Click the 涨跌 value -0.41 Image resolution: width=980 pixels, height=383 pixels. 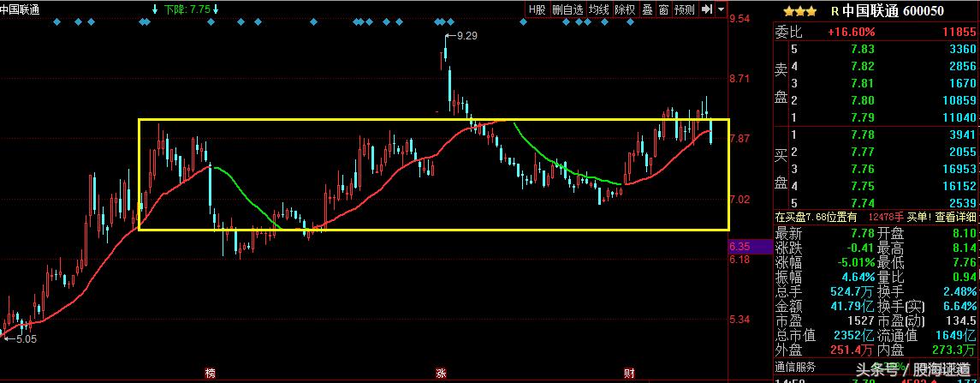click(860, 248)
